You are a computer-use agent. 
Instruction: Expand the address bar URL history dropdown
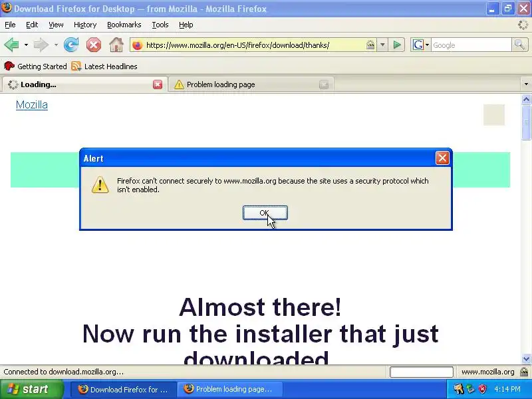[382, 45]
